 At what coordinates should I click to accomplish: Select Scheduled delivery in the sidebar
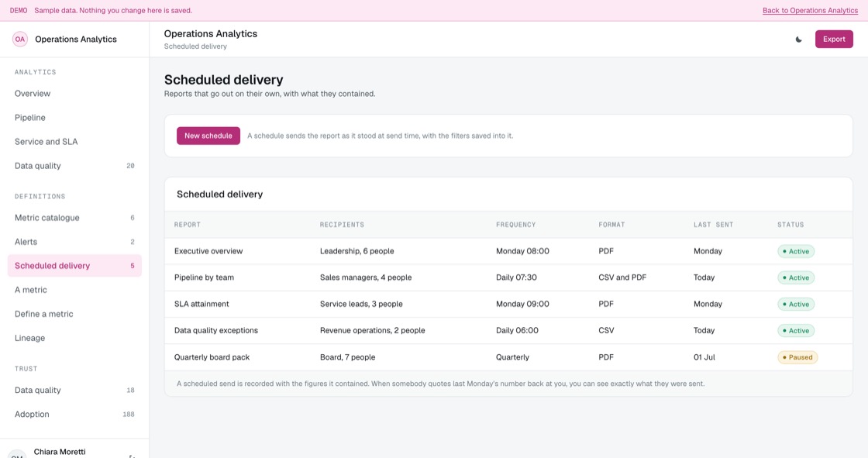[74, 266]
